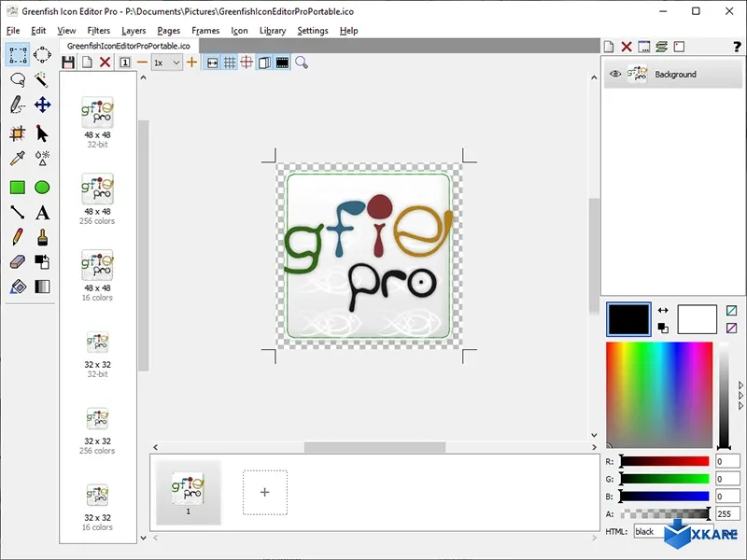This screenshot has width=747, height=560.
Task: Delete the page with red X
Action: [x=105, y=63]
